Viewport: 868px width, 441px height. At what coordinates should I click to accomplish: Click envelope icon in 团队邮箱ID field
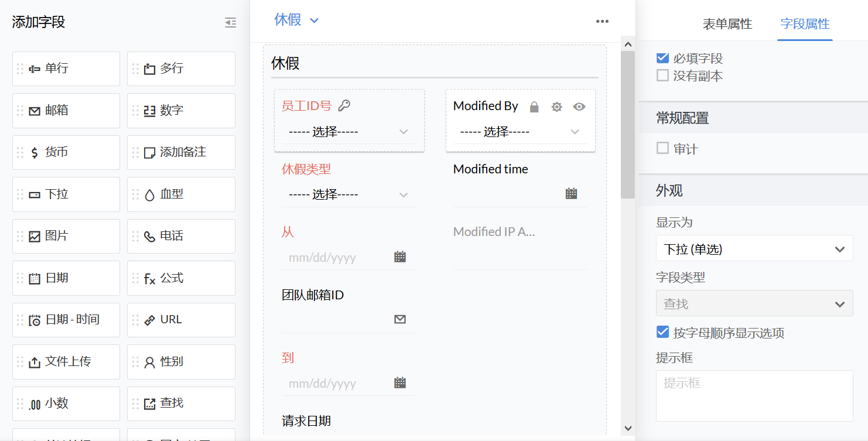(400, 319)
